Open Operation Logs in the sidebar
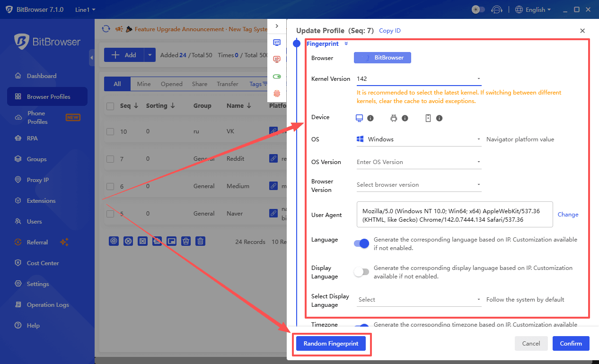Image resolution: width=599 pixels, height=364 pixels. coord(47,304)
